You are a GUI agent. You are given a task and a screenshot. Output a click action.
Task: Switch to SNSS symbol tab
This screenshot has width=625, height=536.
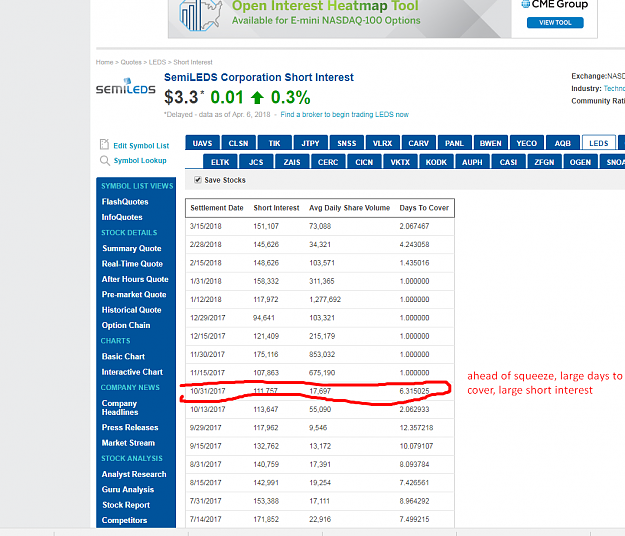pyautogui.click(x=347, y=143)
